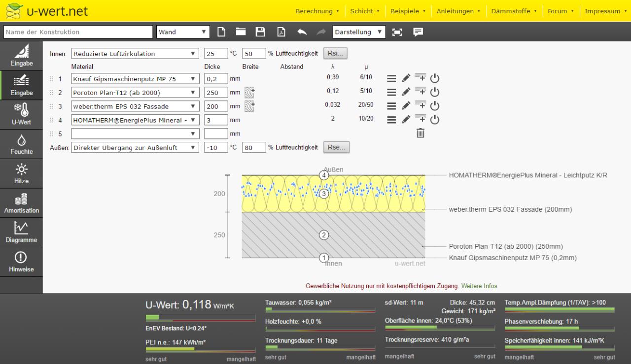Save construction with the floppy disk icon

tap(260, 32)
